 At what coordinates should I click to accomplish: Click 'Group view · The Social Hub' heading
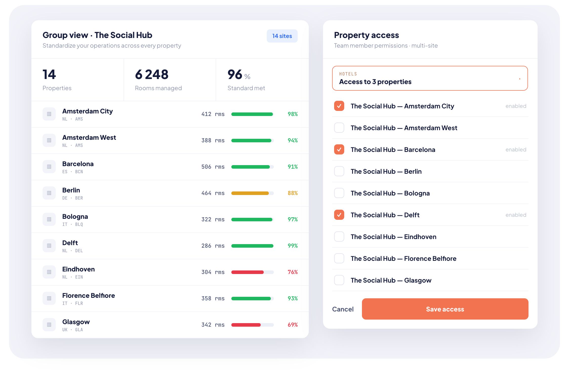(x=97, y=35)
